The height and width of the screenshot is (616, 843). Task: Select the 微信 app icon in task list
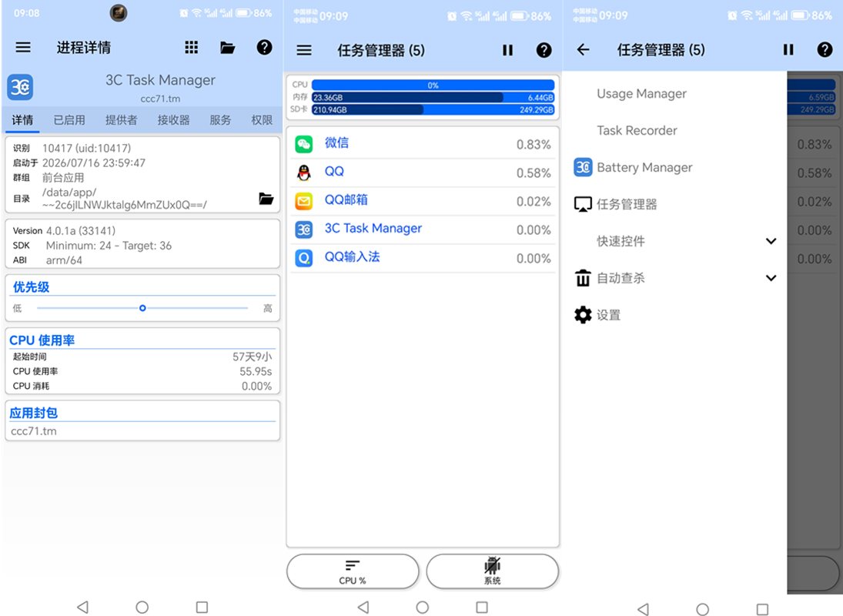coord(304,143)
